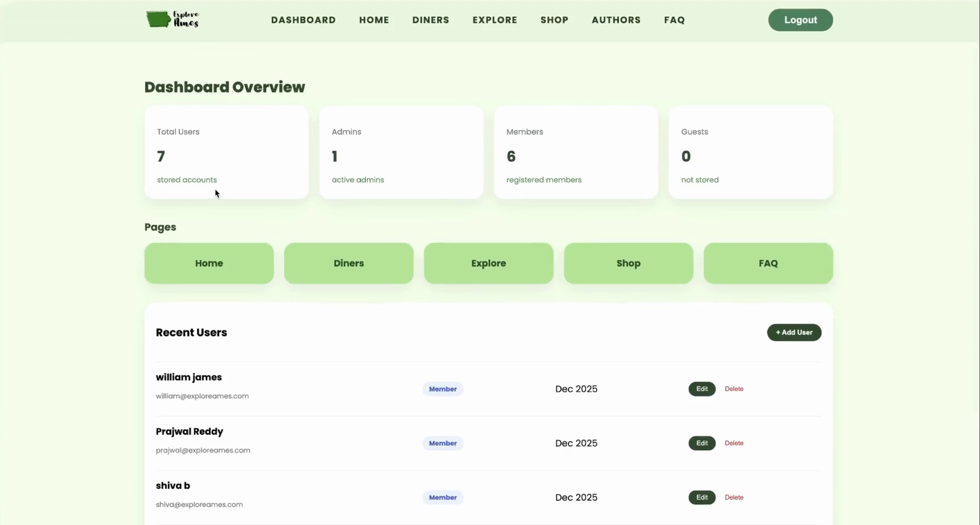
Task: Select the Total Users stat card
Action: [x=226, y=152]
